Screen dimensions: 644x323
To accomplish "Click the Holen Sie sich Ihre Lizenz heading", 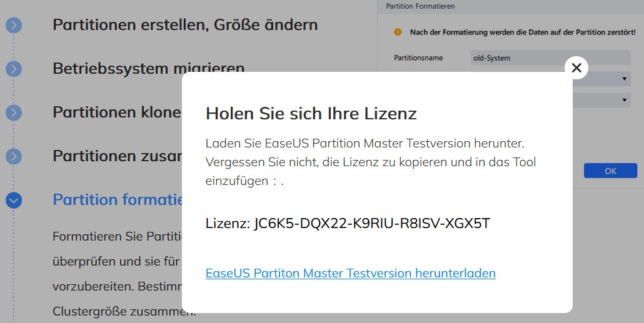I will click(311, 114).
